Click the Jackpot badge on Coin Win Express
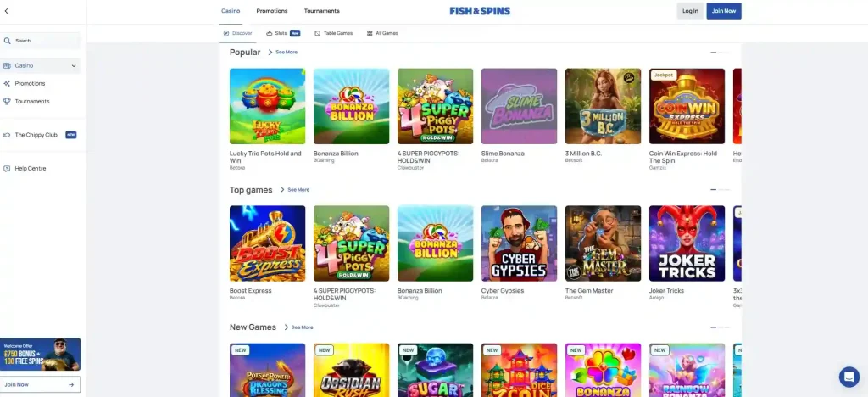868x397 pixels. click(x=663, y=75)
